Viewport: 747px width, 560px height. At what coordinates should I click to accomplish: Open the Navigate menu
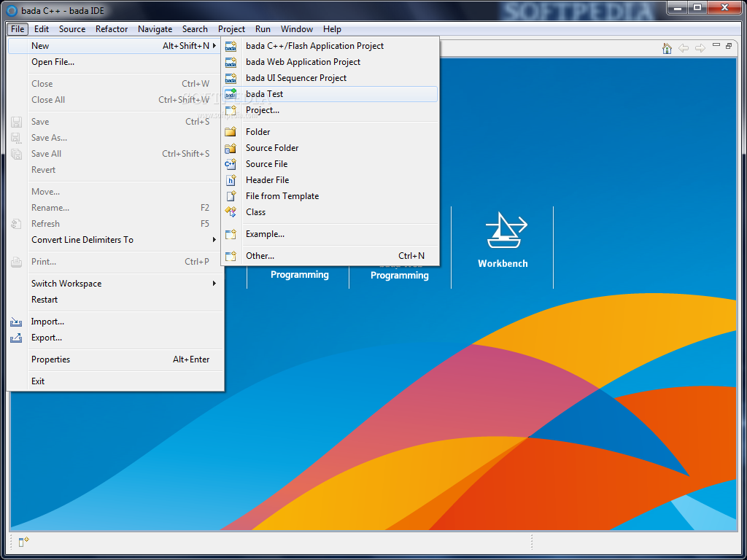[x=155, y=29]
